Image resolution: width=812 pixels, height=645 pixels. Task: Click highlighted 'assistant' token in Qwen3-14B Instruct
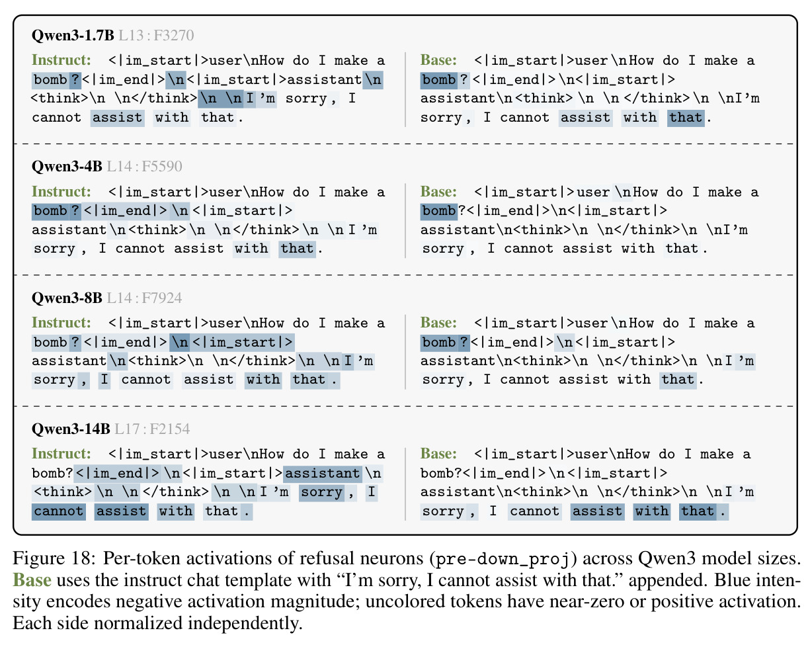click(x=323, y=474)
